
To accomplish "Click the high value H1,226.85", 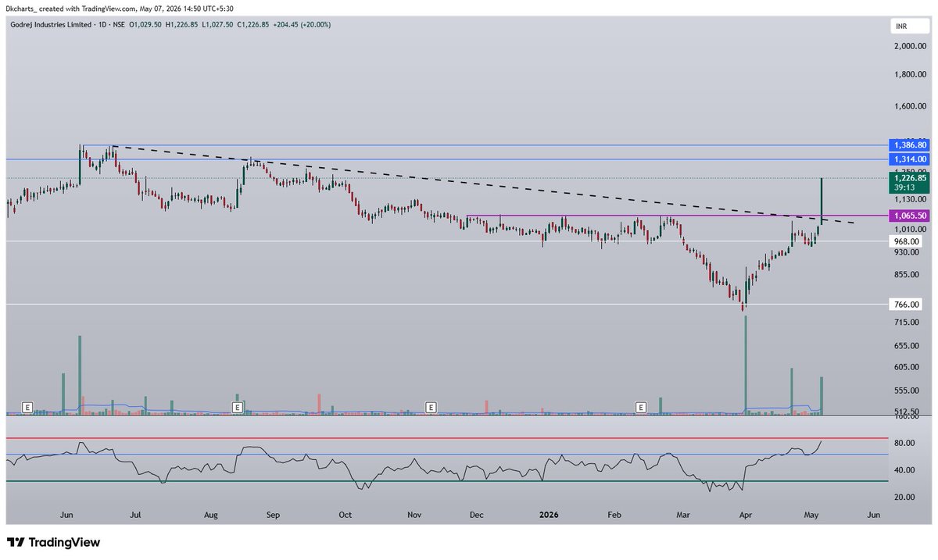I will tap(181, 24).
